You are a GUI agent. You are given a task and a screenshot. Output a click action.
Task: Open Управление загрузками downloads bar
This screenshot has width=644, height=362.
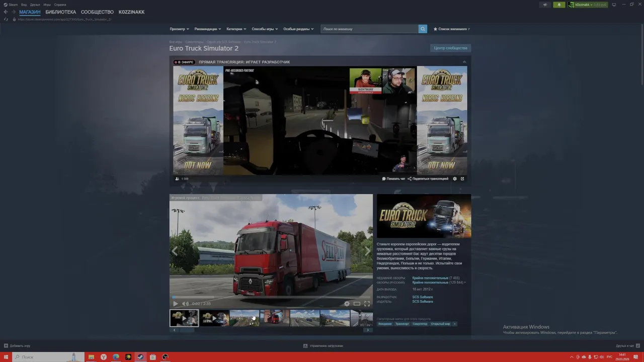click(x=323, y=346)
